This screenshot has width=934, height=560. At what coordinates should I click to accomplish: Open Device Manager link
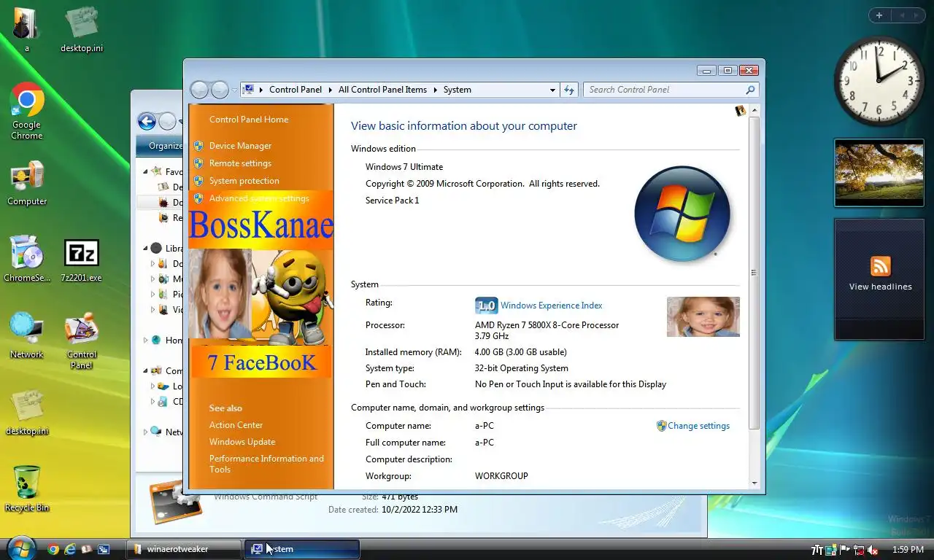coord(240,146)
